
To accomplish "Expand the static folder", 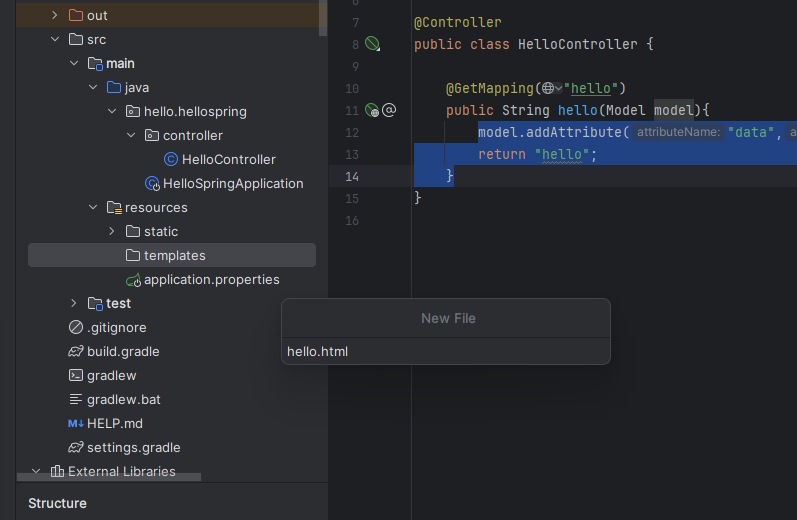I will (112, 231).
